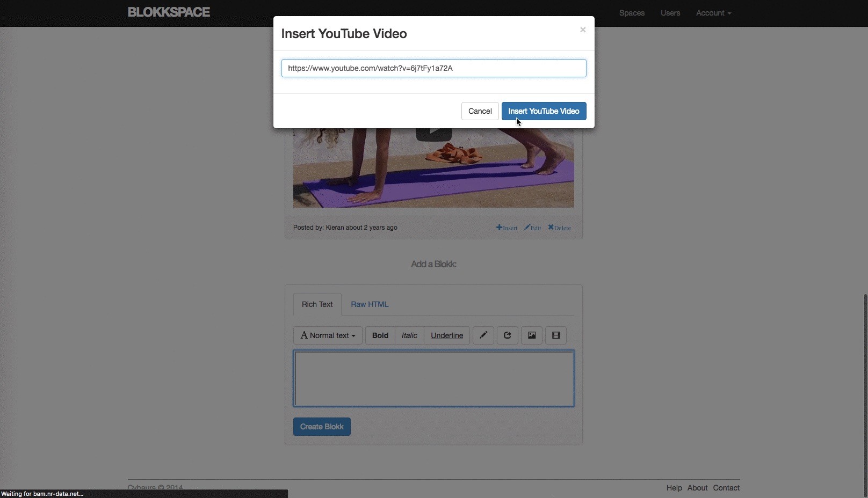This screenshot has height=498, width=868.
Task: Open the Contact footer link
Action: (x=726, y=488)
